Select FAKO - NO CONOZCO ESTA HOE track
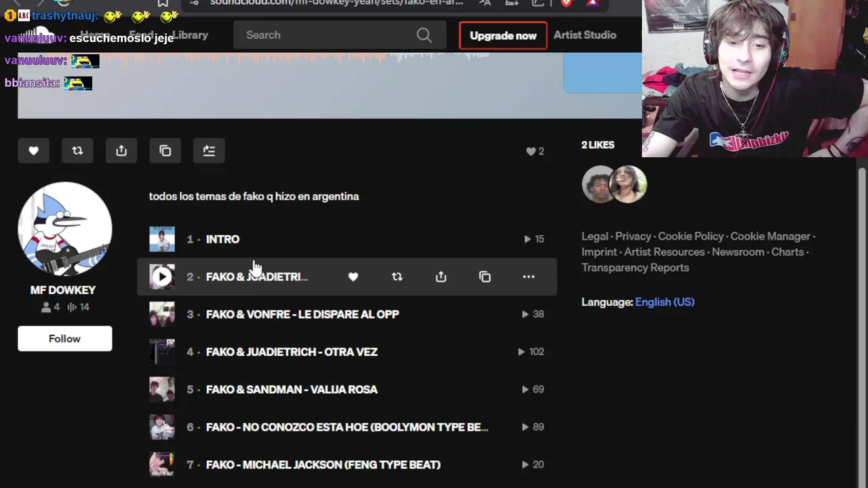 tap(347, 427)
